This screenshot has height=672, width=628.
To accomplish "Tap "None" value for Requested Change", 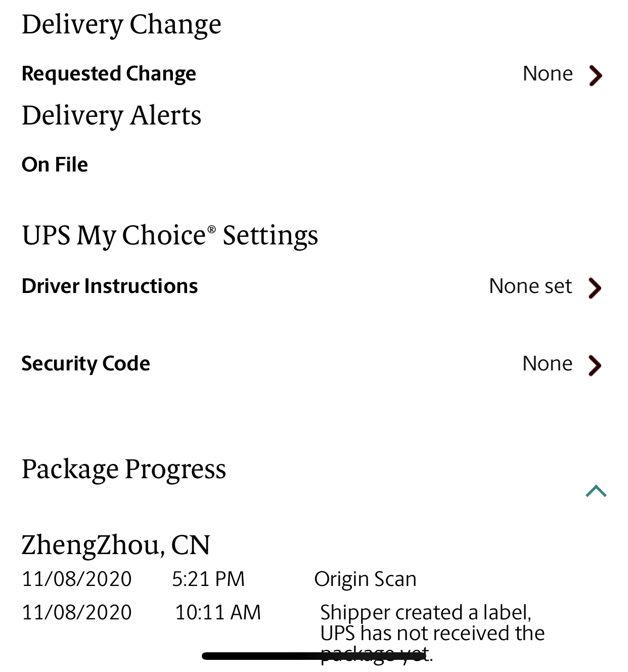I will click(548, 74).
